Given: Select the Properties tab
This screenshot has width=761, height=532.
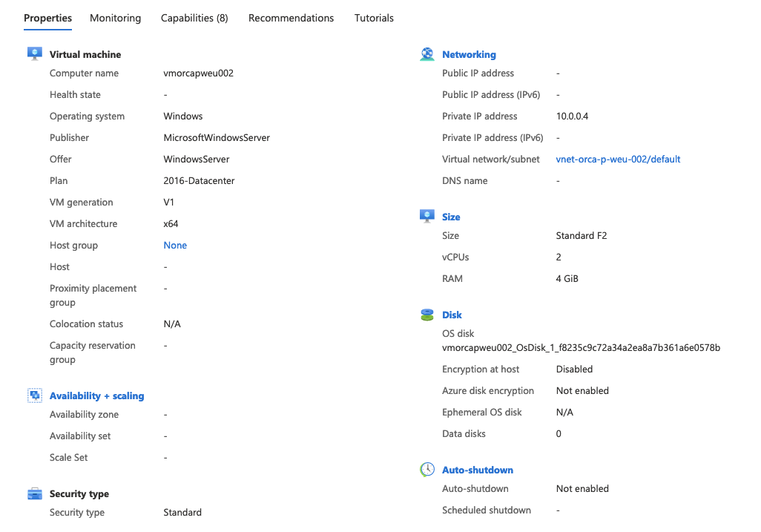Looking at the screenshot, I should [x=47, y=18].
